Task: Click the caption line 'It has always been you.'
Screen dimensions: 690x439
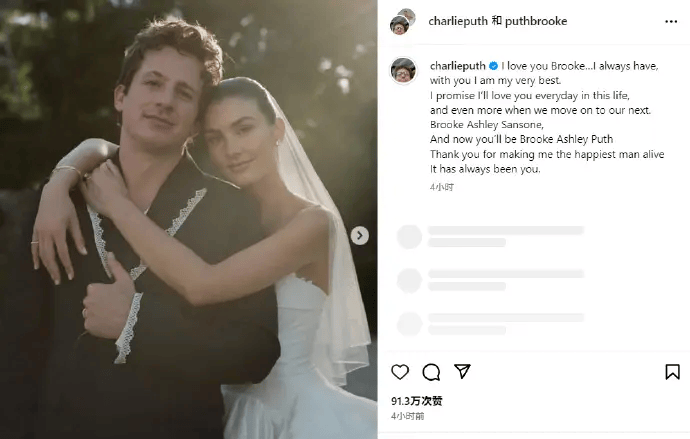Action: click(485, 169)
